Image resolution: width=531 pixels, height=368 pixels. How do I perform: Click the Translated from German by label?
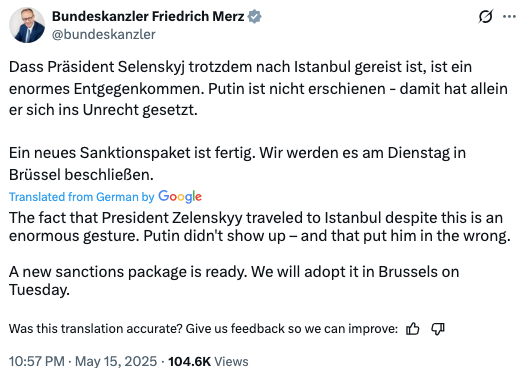pos(82,197)
